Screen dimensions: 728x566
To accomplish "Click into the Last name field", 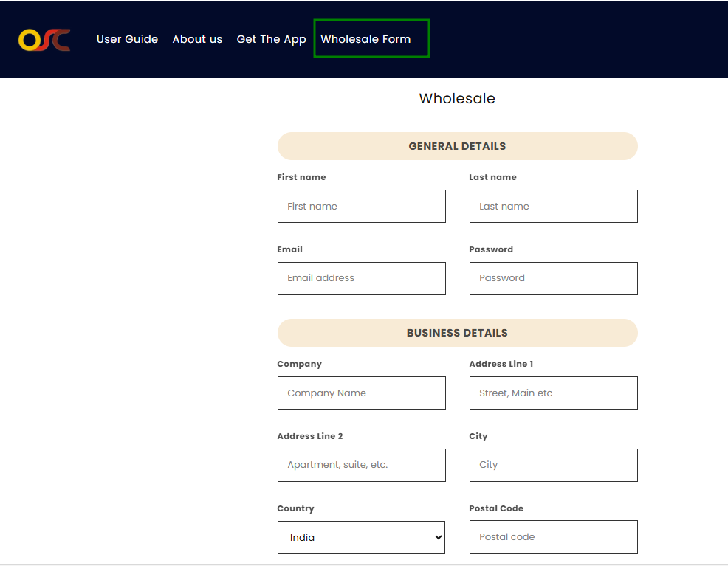I will pyautogui.click(x=553, y=207).
